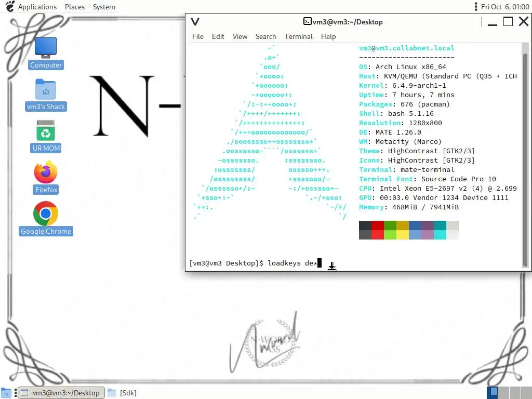Click the cyan color block in neofetch

click(x=440, y=235)
